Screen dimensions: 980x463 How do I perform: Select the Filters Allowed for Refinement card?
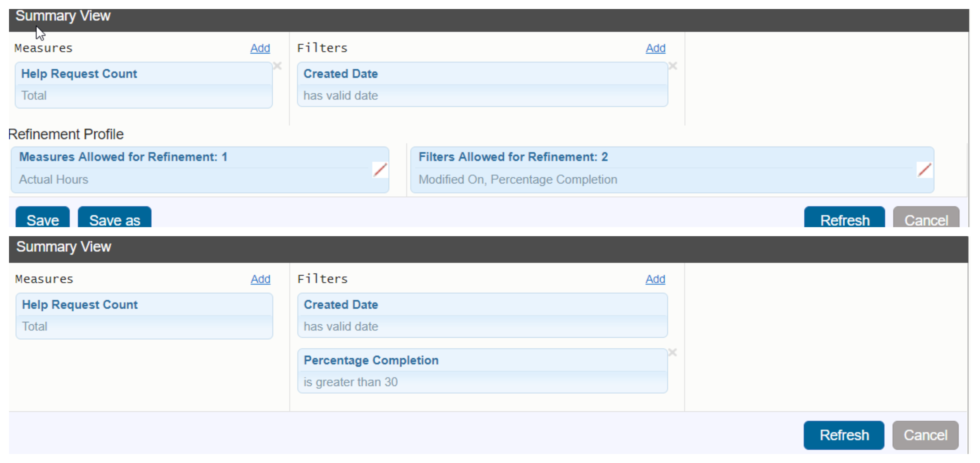pos(662,170)
